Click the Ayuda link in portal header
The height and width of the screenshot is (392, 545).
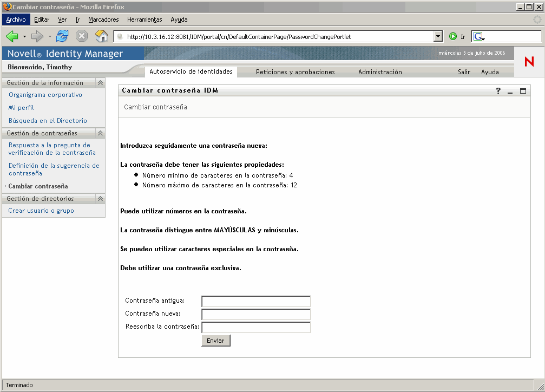[490, 71]
